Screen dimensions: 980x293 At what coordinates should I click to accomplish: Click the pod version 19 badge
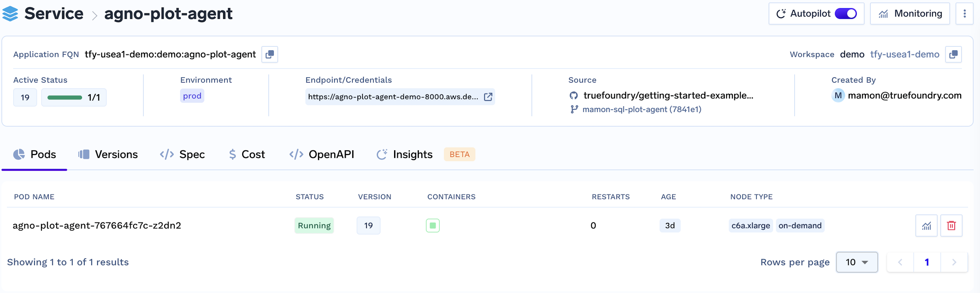[368, 226]
